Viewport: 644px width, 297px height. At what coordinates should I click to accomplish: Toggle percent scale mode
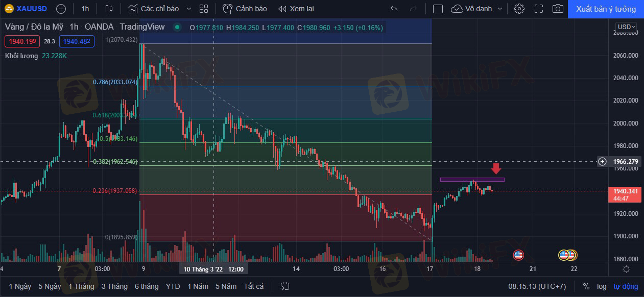point(586,286)
